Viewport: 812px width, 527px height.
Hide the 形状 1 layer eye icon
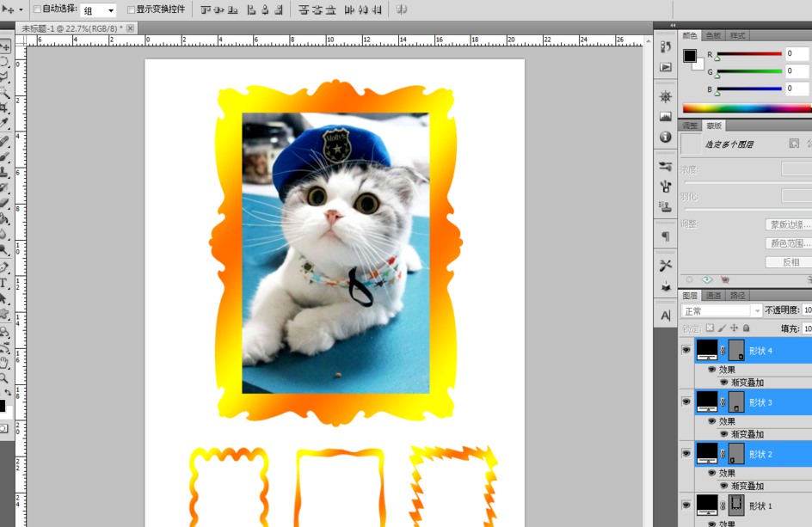coord(686,505)
